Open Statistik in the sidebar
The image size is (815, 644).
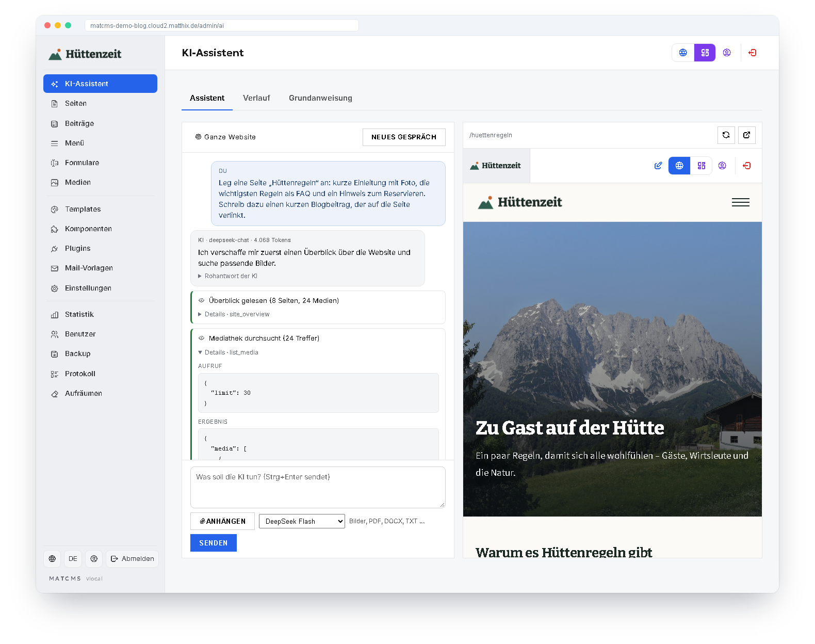100,315
